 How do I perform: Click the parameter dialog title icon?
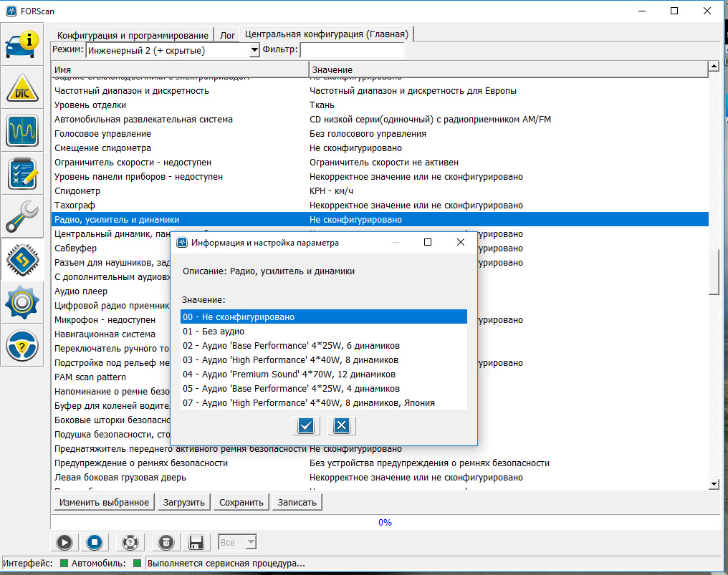[182, 242]
